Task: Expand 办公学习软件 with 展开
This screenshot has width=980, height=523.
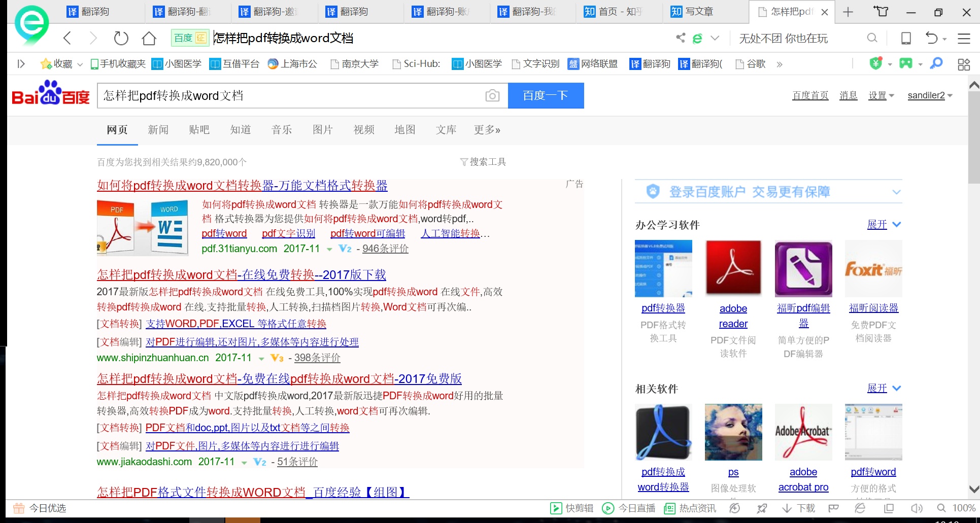Action: click(x=884, y=224)
